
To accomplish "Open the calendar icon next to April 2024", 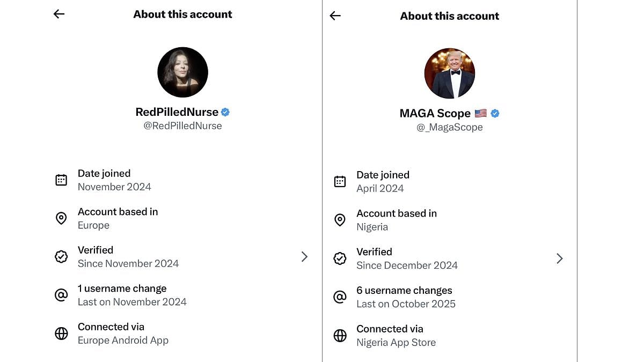I will (x=340, y=181).
